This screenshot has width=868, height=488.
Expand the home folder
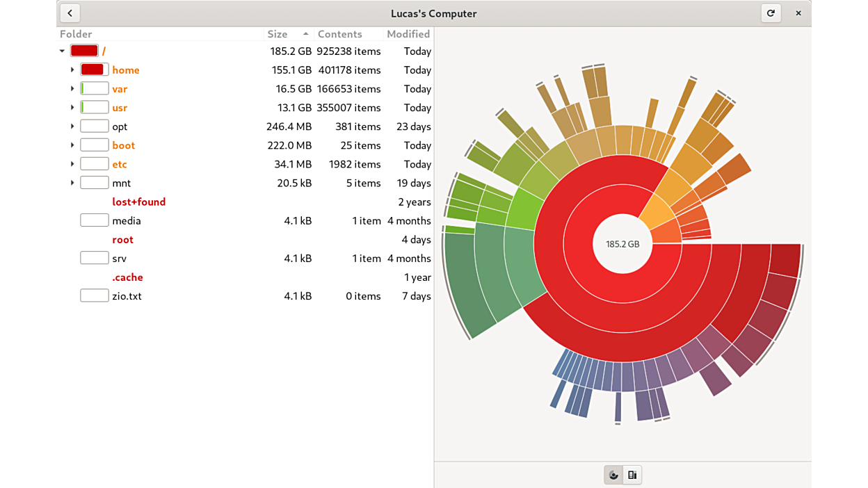click(72, 70)
